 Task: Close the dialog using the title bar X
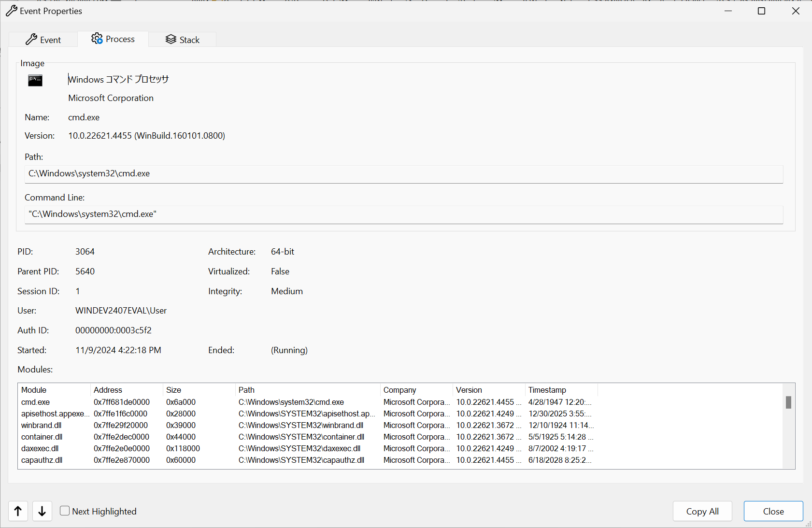pyautogui.click(x=796, y=11)
